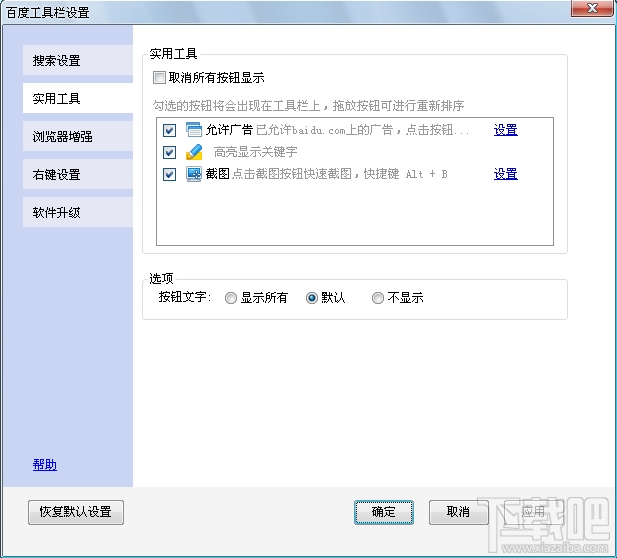Click the 允许广告 window icon
617x558 pixels.
coord(194,129)
